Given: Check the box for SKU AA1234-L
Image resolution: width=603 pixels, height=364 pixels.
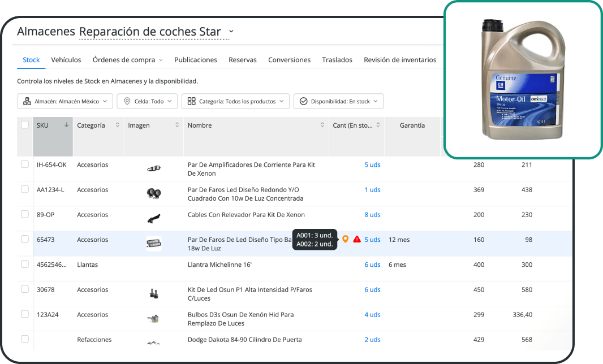Looking at the screenshot, I should click(x=25, y=189).
